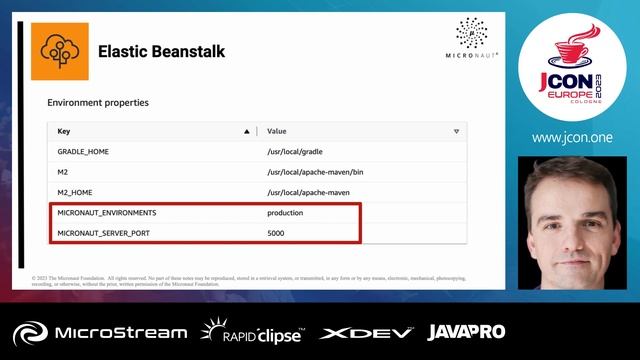The height and width of the screenshot is (360, 640).
Task: Click the RapidClipse sponsor logo
Action: [253, 331]
